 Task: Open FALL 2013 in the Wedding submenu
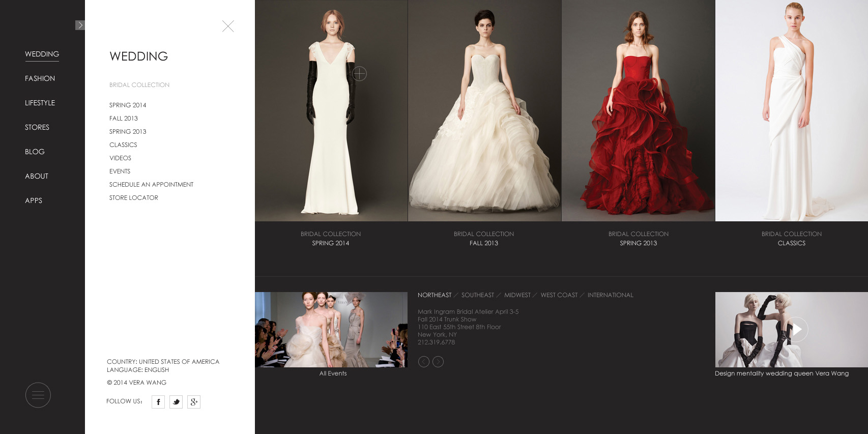click(124, 119)
